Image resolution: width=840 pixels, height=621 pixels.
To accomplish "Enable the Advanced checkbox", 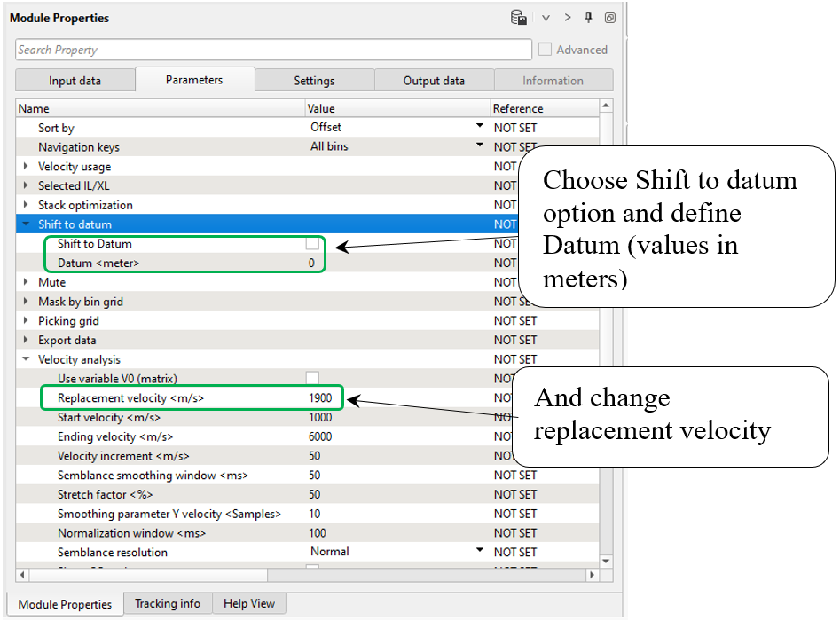I will (x=546, y=50).
